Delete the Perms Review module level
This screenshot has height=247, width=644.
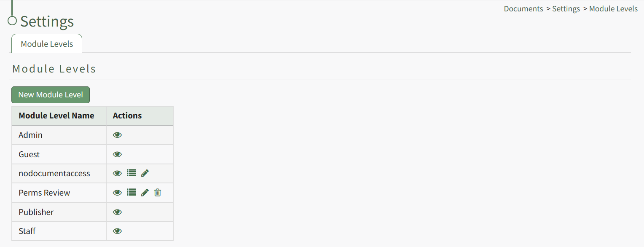click(158, 193)
